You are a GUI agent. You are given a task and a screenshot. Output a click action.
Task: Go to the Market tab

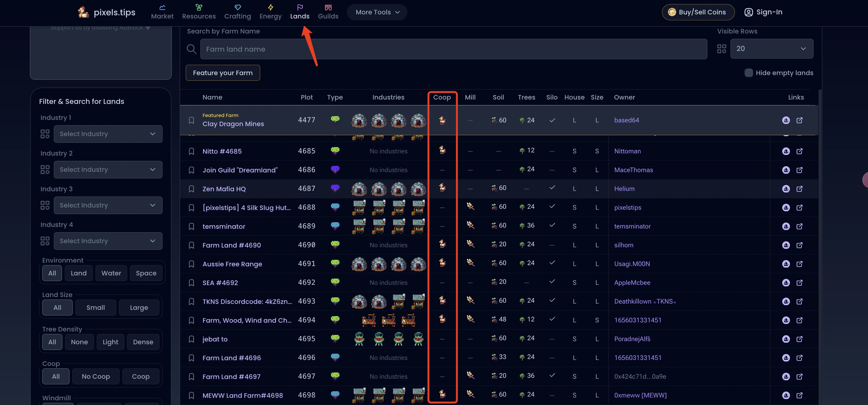[x=162, y=12]
